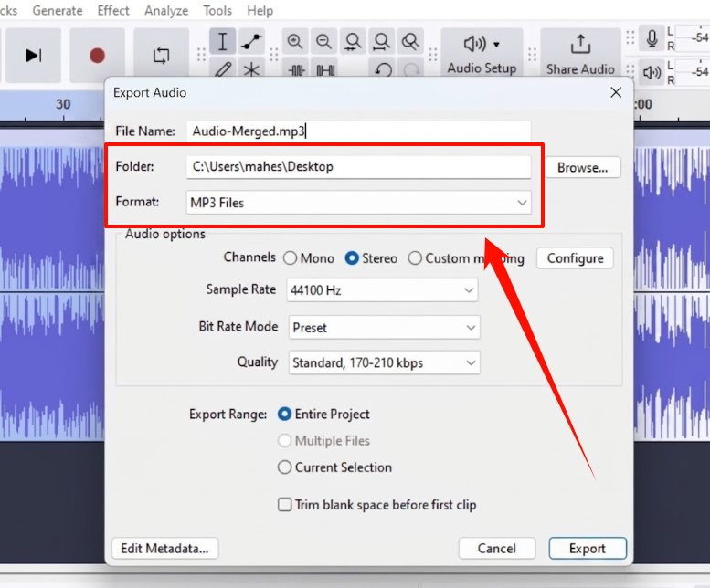Click Fit Project to Width zoom icon
This screenshot has width=710, height=588.
click(x=382, y=42)
